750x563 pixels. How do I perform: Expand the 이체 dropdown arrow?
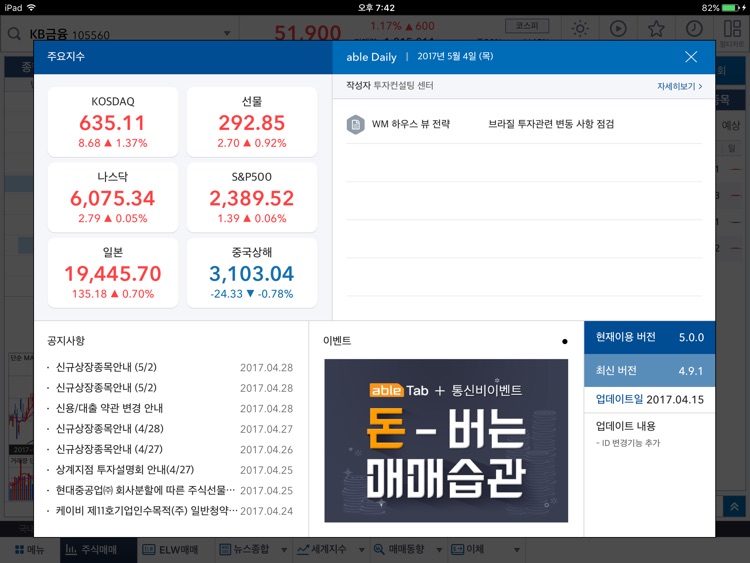click(517, 550)
